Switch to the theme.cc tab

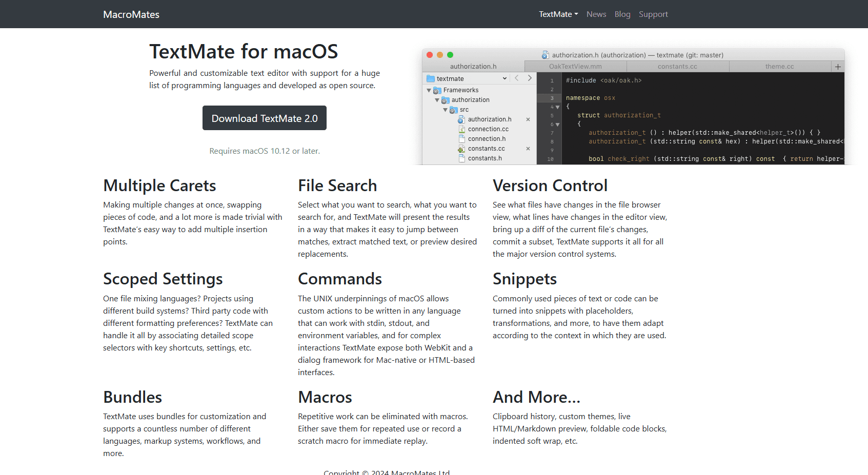[779, 66]
